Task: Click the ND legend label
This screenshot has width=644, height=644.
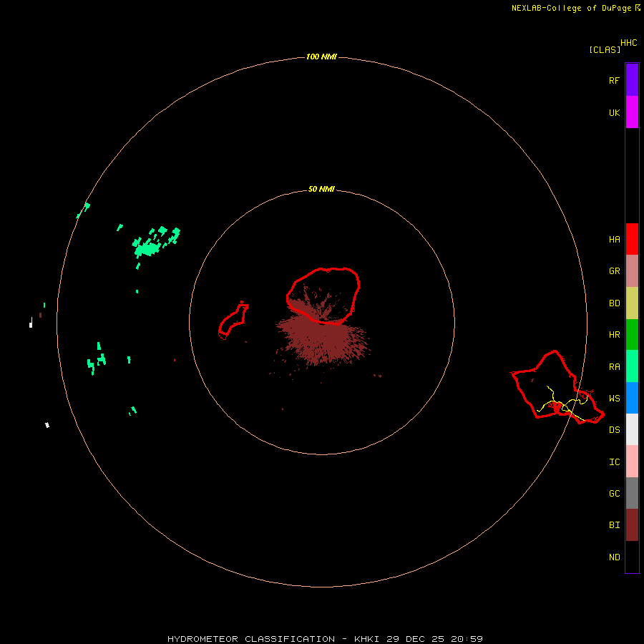Action: 614,557
